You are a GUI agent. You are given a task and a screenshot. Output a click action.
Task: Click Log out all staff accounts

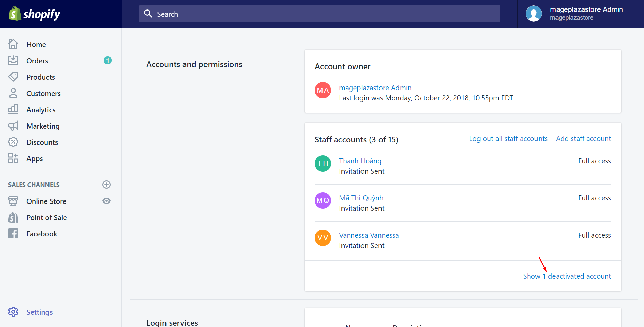click(508, 138)
